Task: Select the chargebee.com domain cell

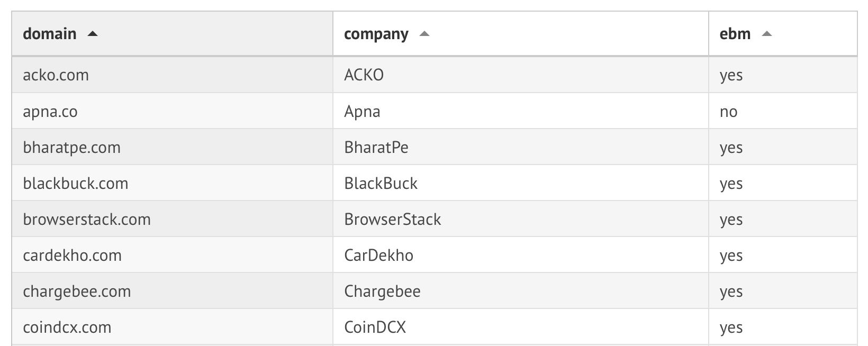Action: 77,292
